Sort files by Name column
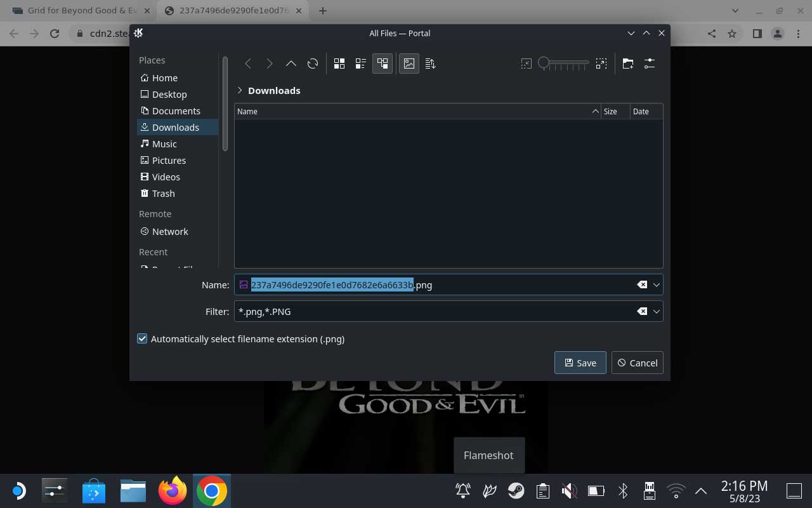Viewport: 812px width, 508px height. pyautogui.click(x=417, y=111)
